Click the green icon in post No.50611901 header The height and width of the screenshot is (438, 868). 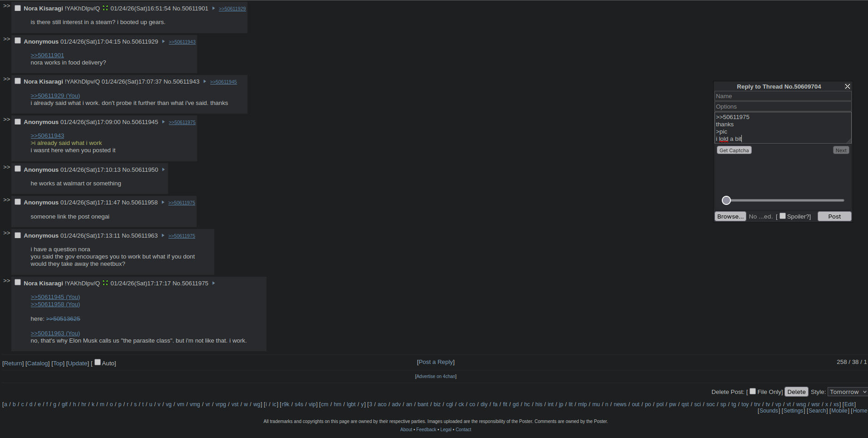[x=105, y=8]
